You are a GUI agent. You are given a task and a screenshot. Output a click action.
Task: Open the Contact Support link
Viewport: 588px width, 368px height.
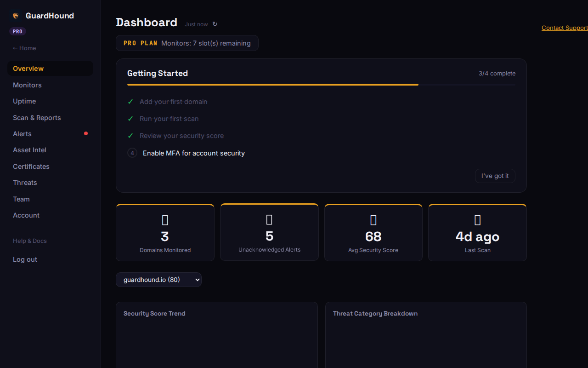point(565,28)
